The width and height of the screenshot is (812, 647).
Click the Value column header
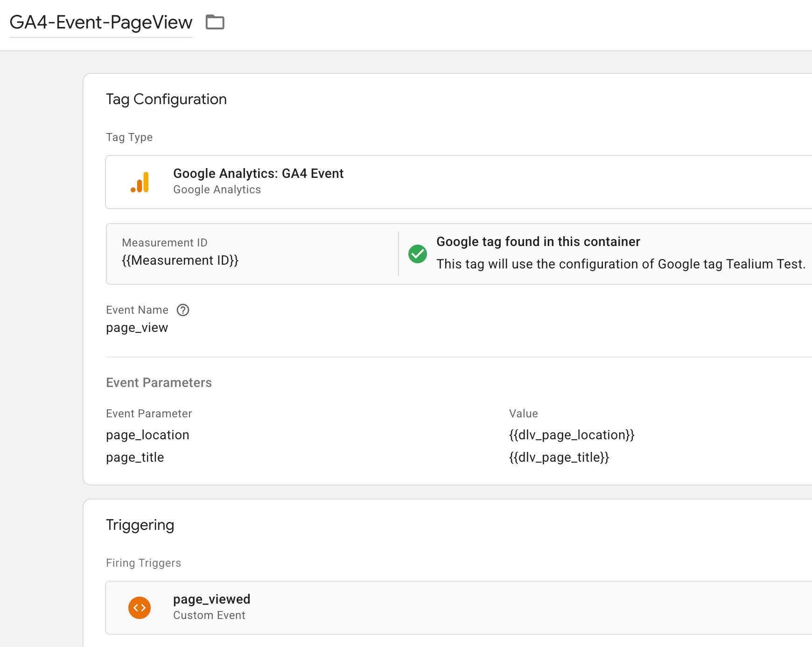(x=523, y=414)
